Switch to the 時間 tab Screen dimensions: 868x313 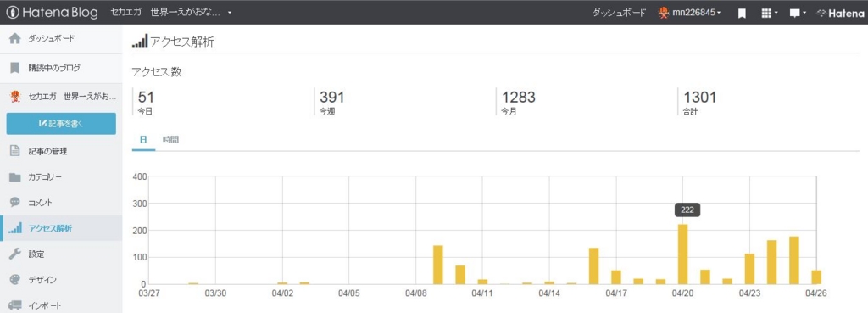(x=170, y=140)
